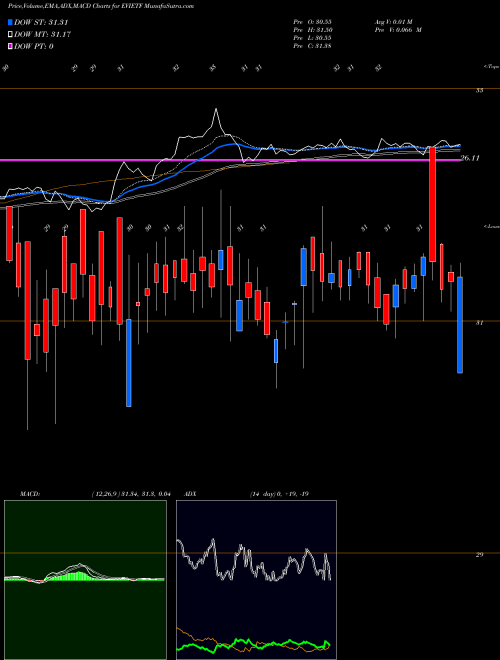Select the 'DOW MT: 31.17' legend text

pyautogui.click(x=42, y=34)
